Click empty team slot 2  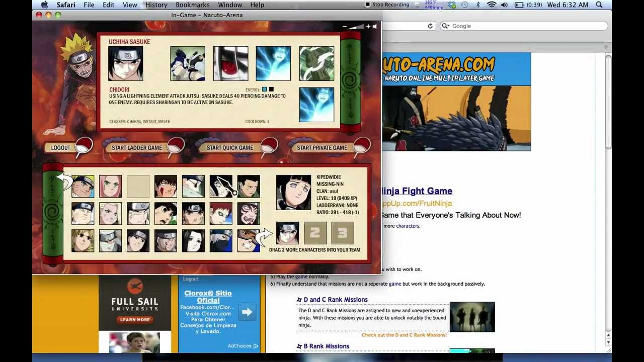click(x=315, y=233)
